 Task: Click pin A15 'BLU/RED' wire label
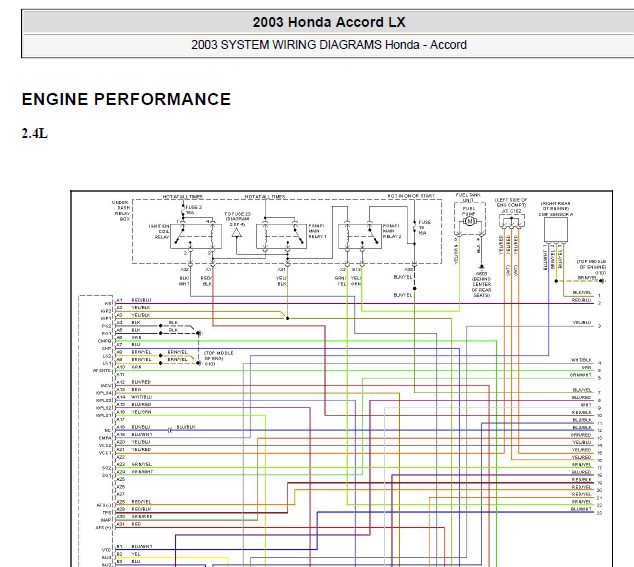point(141,404)
